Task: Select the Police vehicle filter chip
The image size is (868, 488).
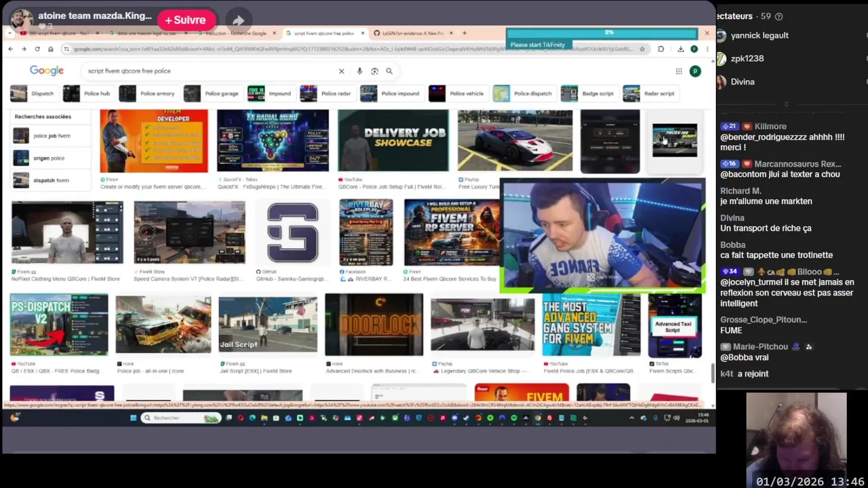Action: (457, 94)
